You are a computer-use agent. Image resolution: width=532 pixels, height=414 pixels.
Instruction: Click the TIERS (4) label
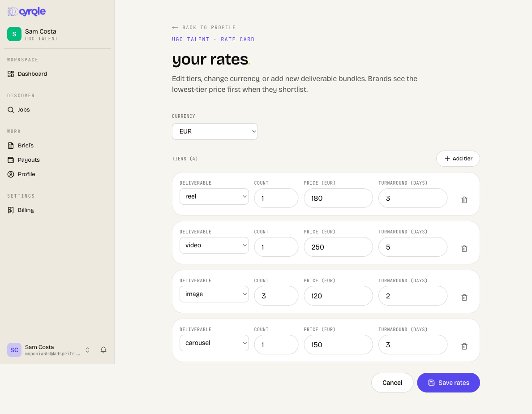(x=185, y=159)
